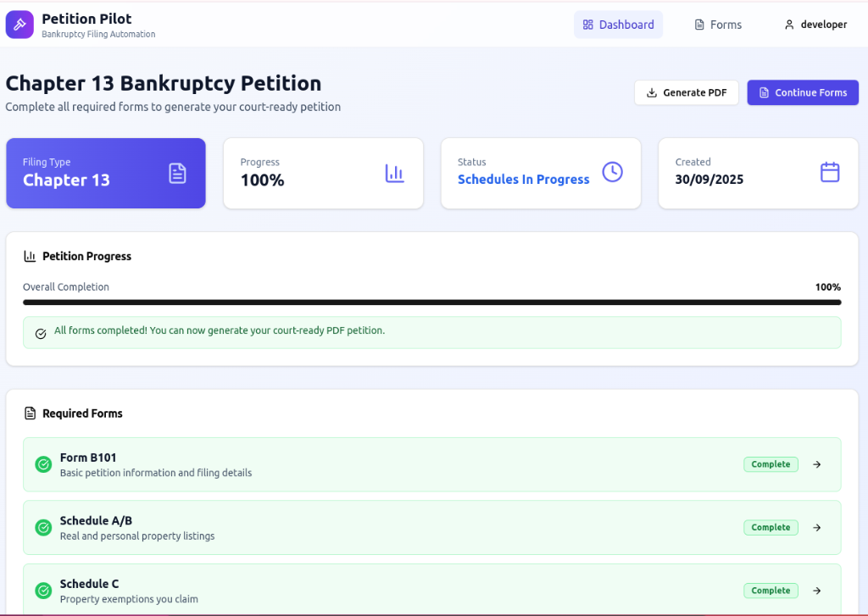The image size is (868, 616).
Task: Click 100% label above progress bar
Action: pyautogui.click(x=827, y=286)
